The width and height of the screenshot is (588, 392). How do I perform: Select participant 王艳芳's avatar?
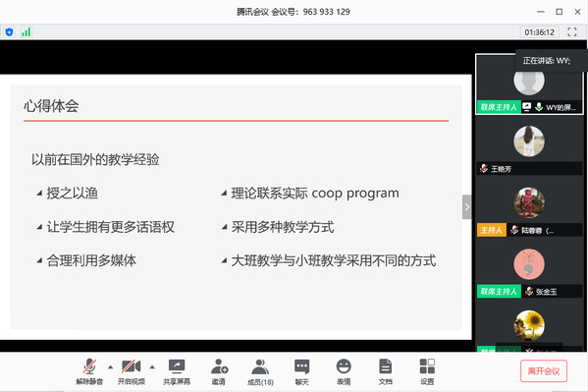tap(529, 141)
